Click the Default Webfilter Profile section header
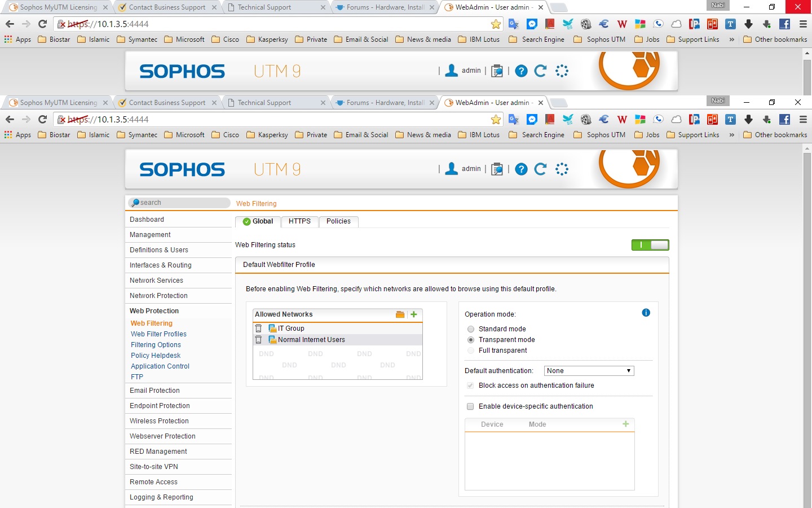 [452, 265]
